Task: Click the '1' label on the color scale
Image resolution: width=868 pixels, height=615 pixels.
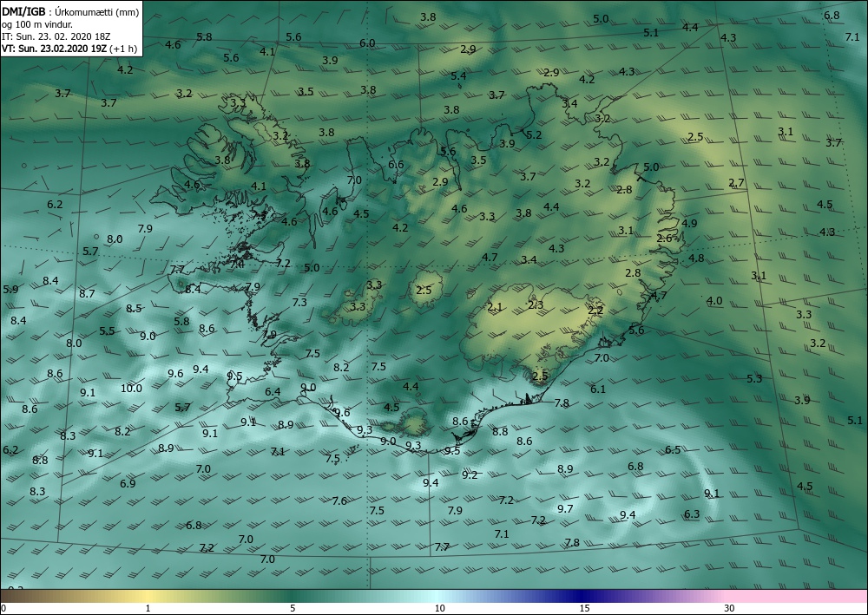Action: [148, 609]
